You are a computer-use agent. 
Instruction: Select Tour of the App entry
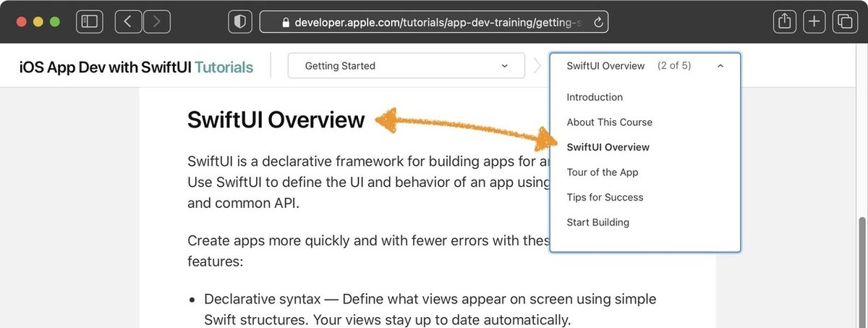(602, 172)
